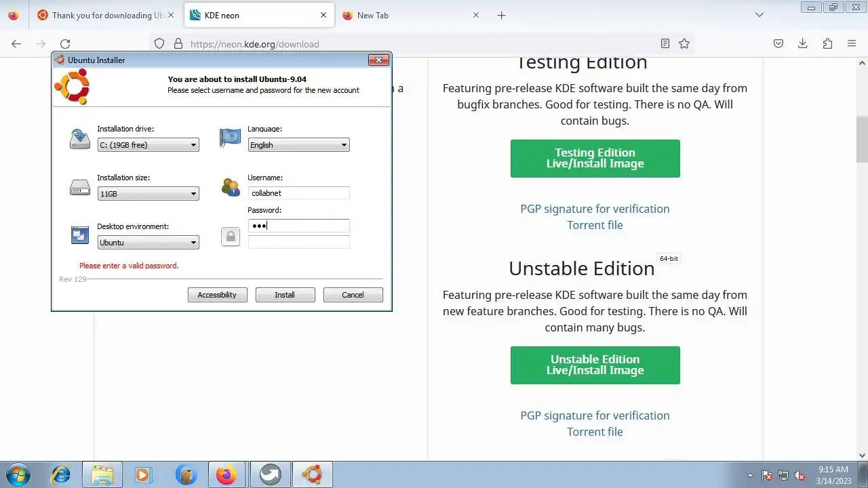Open the Firefox downloads panel
The width and height of the screenshot is (868, 488).
(803, 43)
